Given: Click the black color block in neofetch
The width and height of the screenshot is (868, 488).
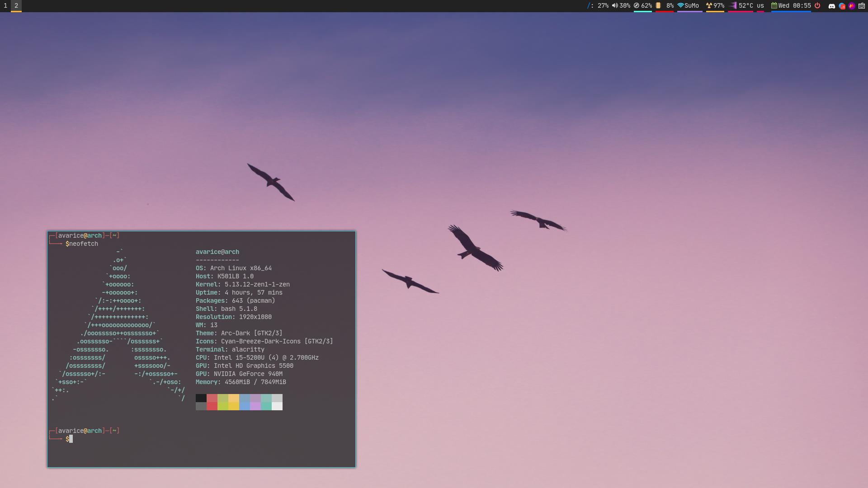Looking at the screenshot, I should click(201, 398).
